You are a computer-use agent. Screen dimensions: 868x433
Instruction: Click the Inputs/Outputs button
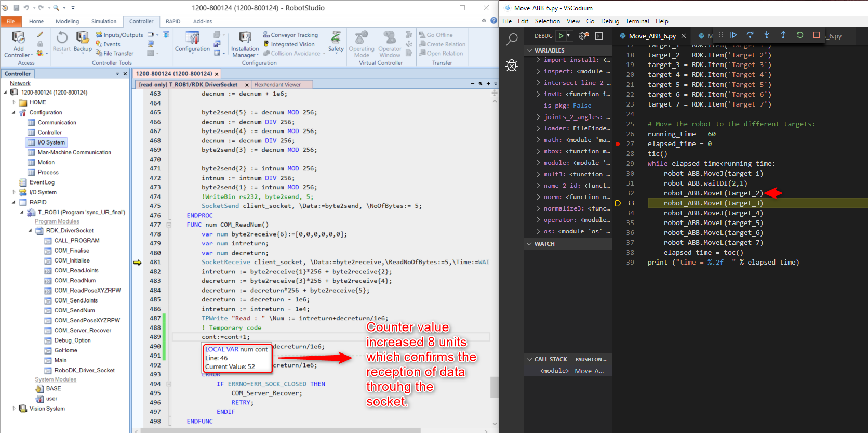(x=119, y=35)
